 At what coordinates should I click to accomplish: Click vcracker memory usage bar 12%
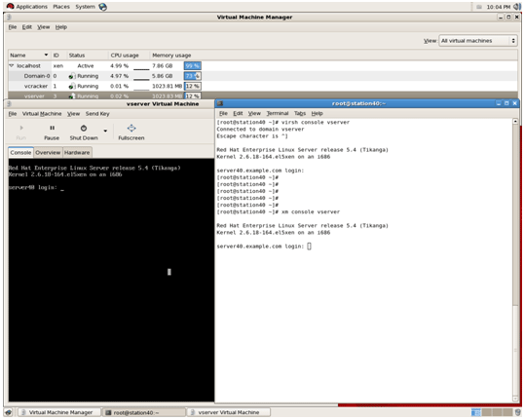click(193, 86)
